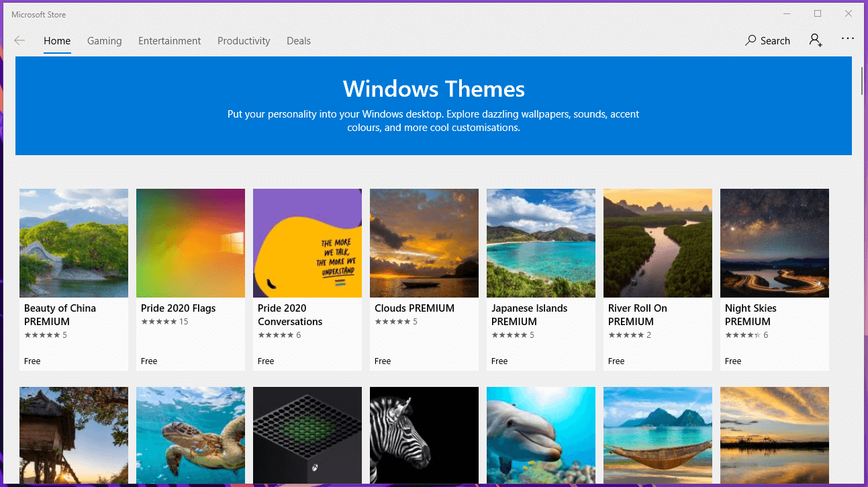Click the sign-in person icon
Viewport: 868px width, 487px height.
click(x=816, y=40)
